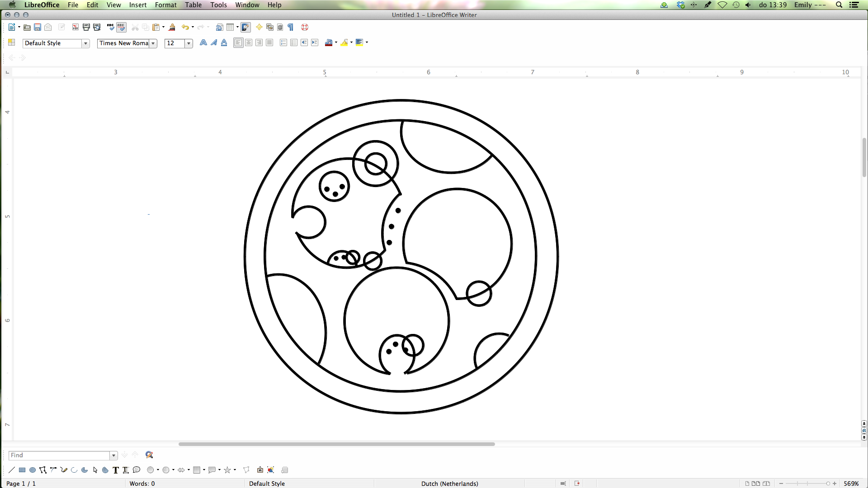Click in the Find search field
Viewport: 868px width, 488px height.
tap(59, 455)
